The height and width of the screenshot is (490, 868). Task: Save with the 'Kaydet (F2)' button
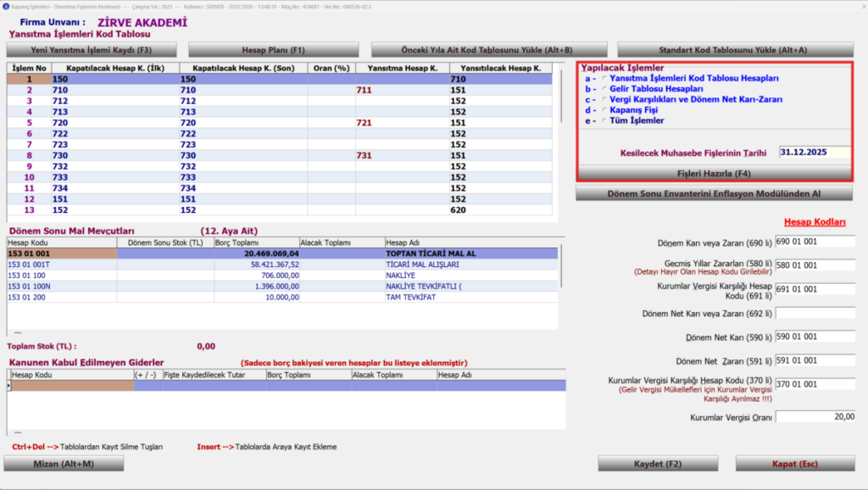[x=658, y=464]
